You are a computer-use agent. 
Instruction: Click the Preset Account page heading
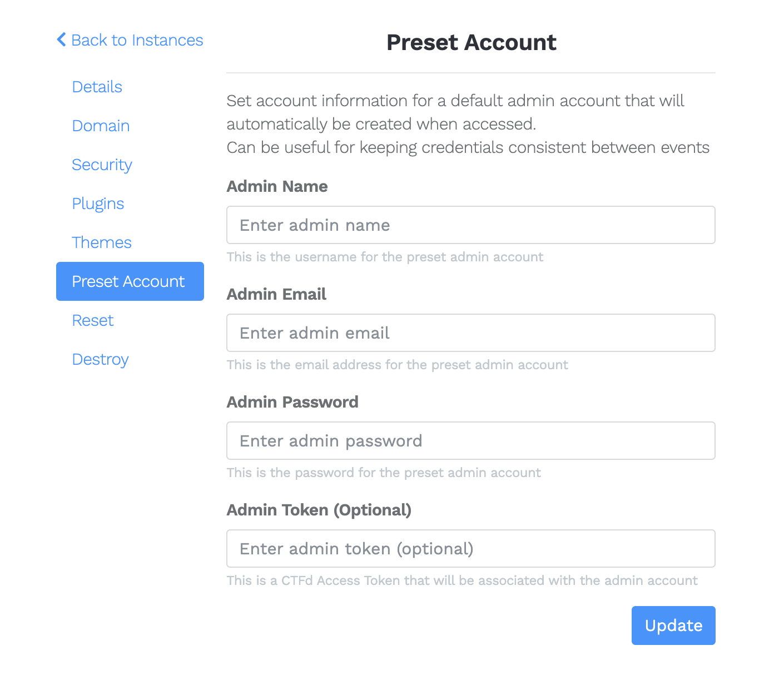point(471,42)
